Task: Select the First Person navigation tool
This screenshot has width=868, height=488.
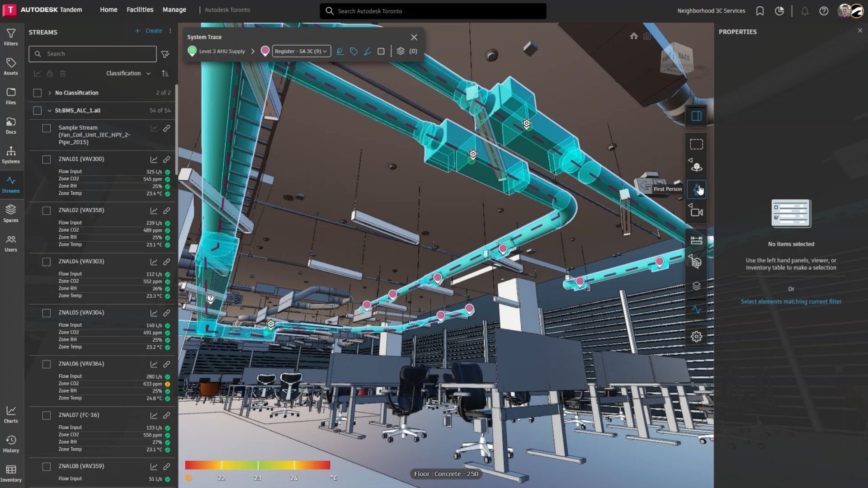Action: [x=696, y=189]
